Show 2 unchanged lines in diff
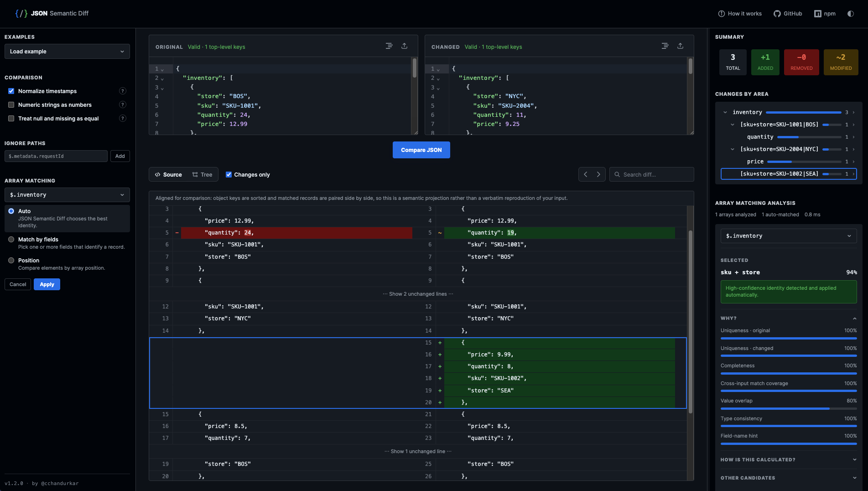This screenshot has height=491, width=868. 418,294
